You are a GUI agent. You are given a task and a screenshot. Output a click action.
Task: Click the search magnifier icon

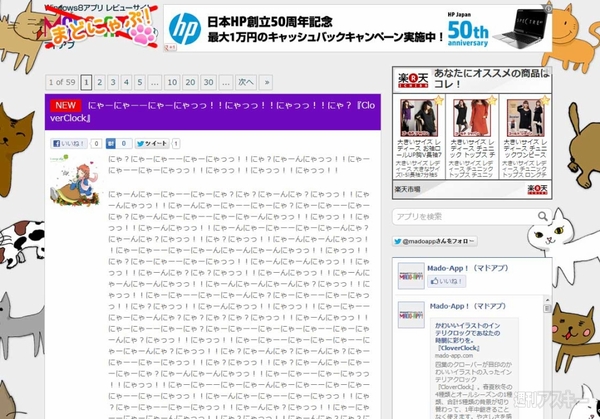tap(543, 216)
